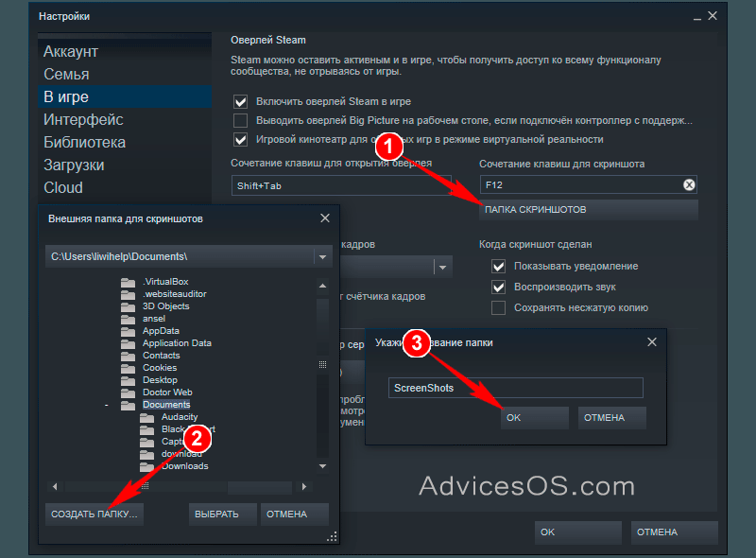Click the Audacity folder icon
The image size is (756, 558).
[146, 417]
